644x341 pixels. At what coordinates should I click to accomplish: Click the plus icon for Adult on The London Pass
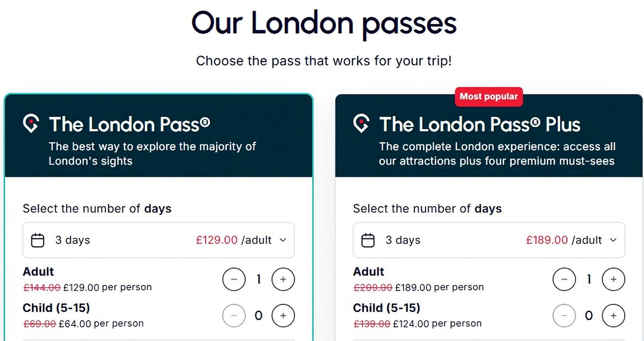point(283,279)
